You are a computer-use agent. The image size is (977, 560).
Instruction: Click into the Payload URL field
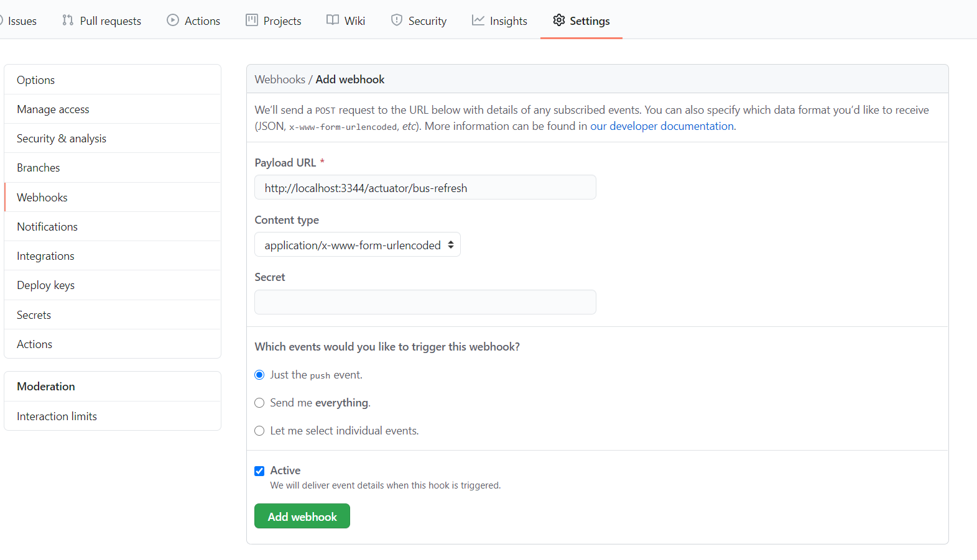click(425, 188)
